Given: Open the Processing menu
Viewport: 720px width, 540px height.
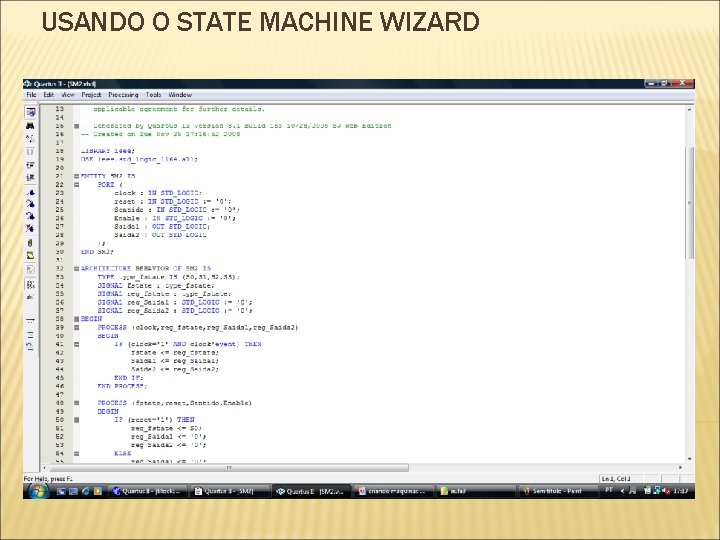Looking at the screenshot, I should tap(123, 95).
